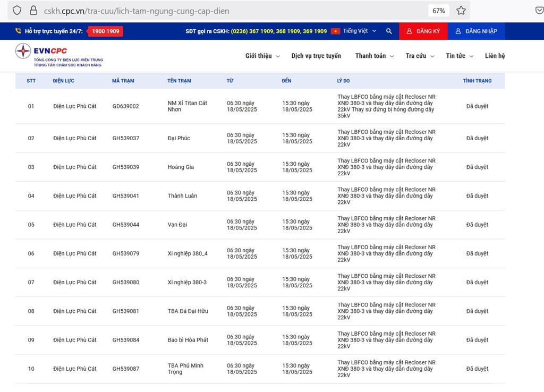Open Dịch vụ trực tuyến menu item

pos(316,56)
